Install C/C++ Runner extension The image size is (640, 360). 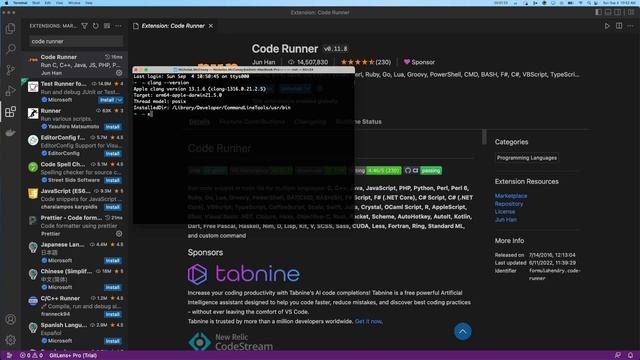[x=113, y=314]
